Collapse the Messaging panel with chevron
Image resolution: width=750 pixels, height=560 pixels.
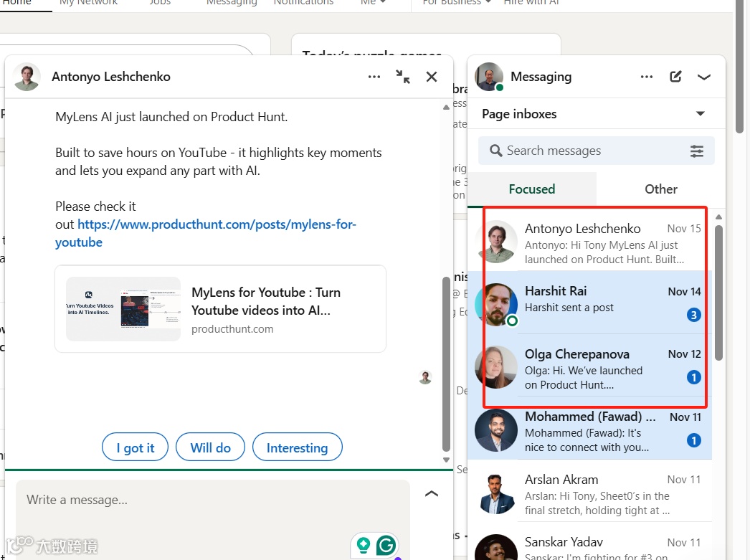click(703, 77)
